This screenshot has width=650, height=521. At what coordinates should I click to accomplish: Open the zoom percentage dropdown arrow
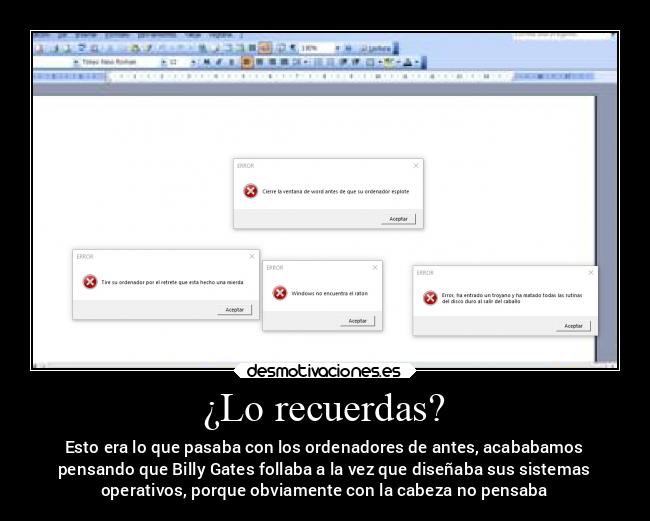coord(337,48)
